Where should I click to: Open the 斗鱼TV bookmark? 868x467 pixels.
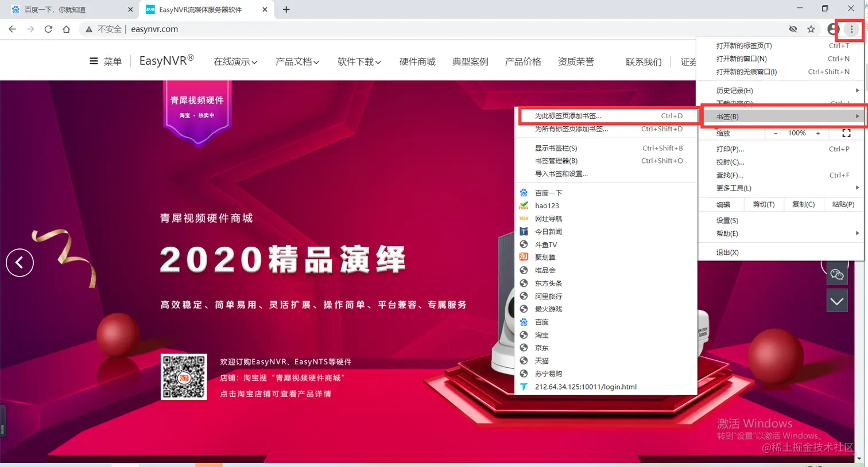pyautogui.click(x=606, y=244)
